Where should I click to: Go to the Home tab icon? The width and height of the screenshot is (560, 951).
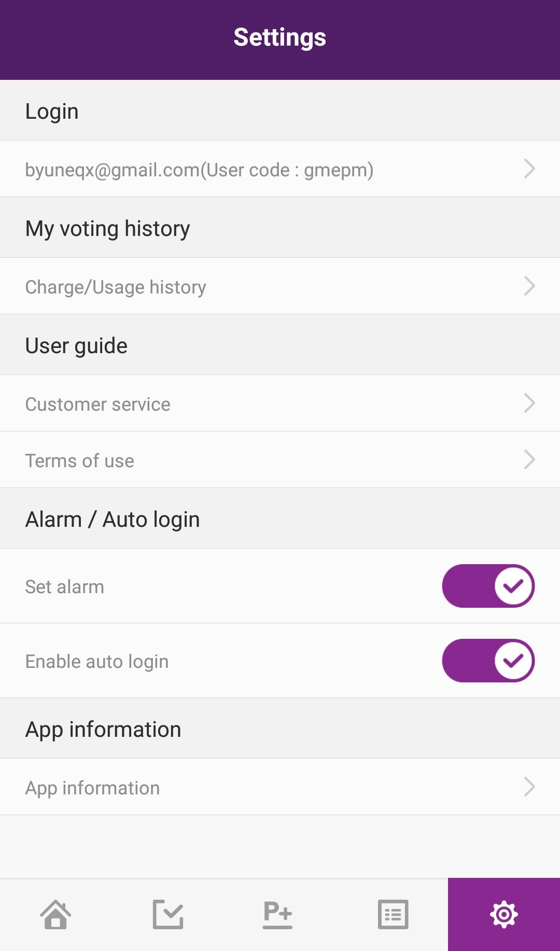pos(55,914)
